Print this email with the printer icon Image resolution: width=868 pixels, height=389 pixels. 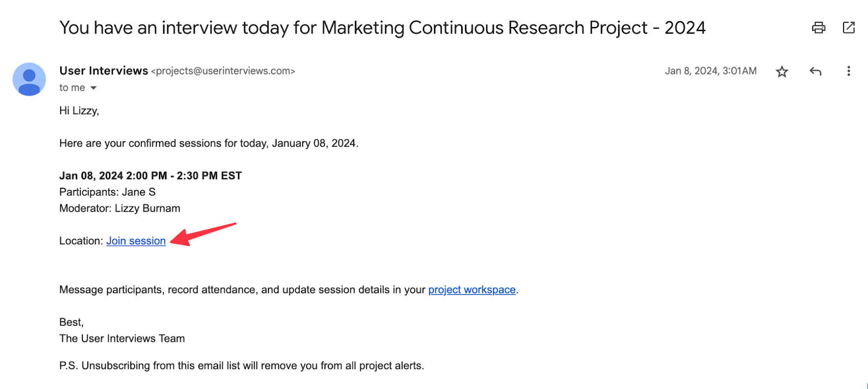[819, 28]
